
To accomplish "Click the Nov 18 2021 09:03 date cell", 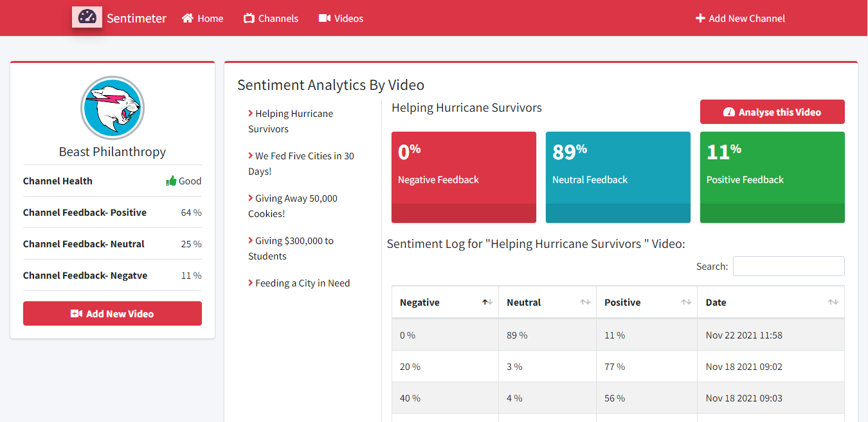I will [771, 398].
